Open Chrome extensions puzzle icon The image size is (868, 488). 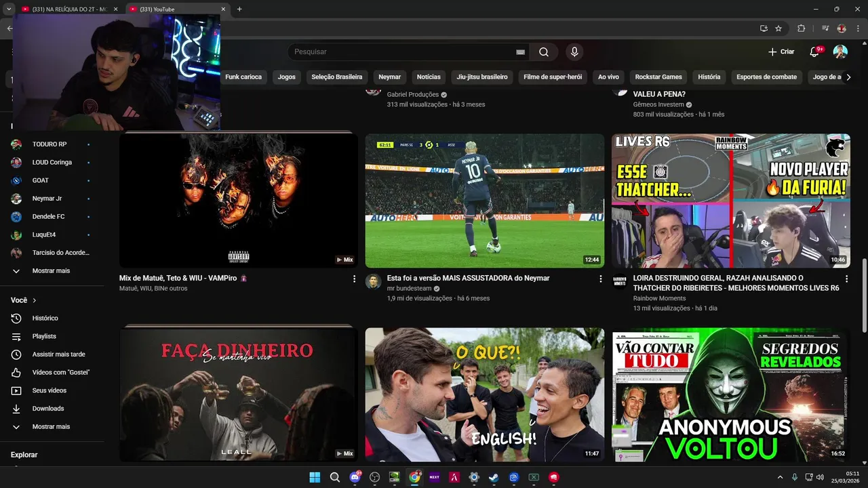[801, 28]
